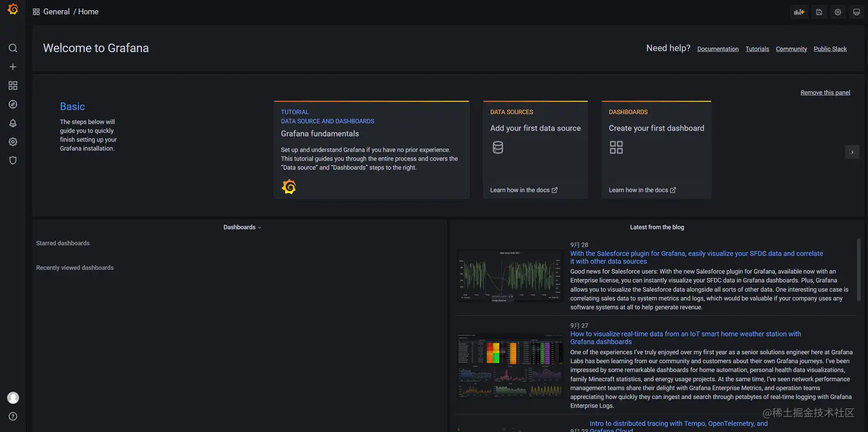868x432 pixels.
Task: Open the Community help link
Action: pyautogui.click(x=791, y=49)
